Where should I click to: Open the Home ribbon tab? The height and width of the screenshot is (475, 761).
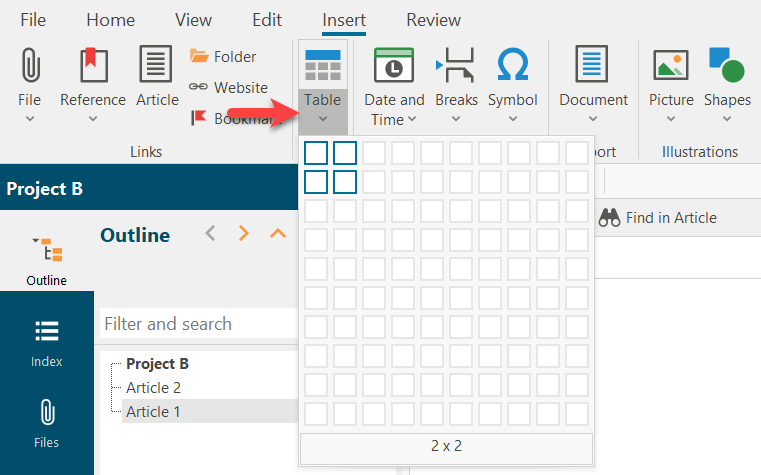[110, 20]
